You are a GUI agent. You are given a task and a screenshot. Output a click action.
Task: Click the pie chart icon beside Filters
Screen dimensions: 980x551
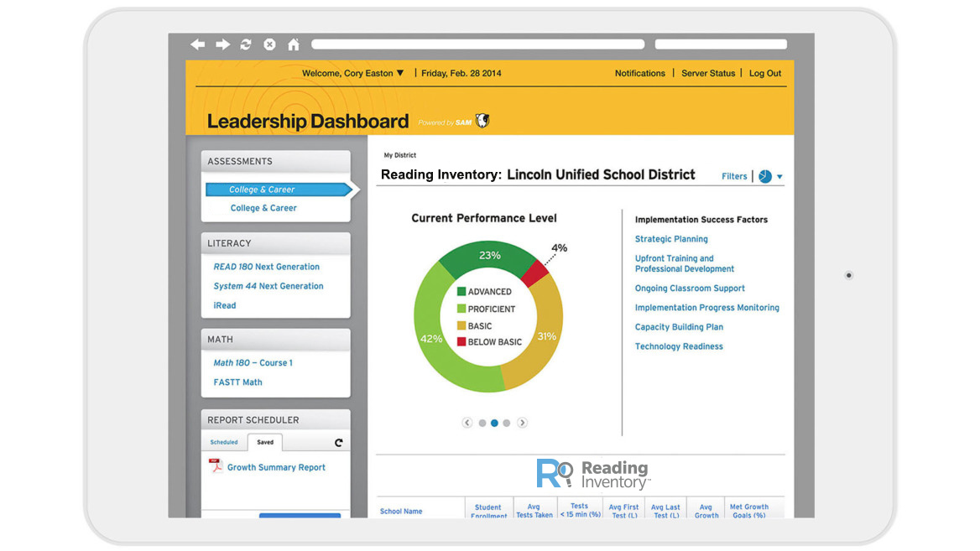click(765, 176)
